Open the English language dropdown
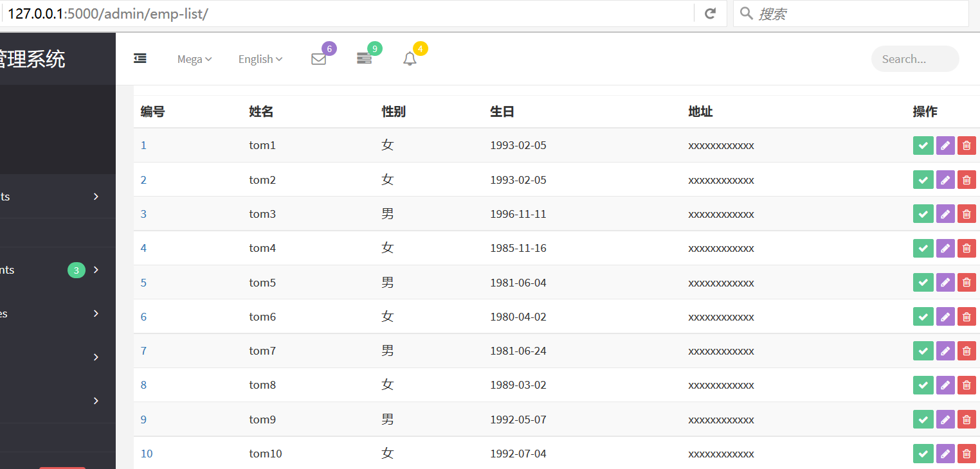980x469 pixels. click(260, 59)
